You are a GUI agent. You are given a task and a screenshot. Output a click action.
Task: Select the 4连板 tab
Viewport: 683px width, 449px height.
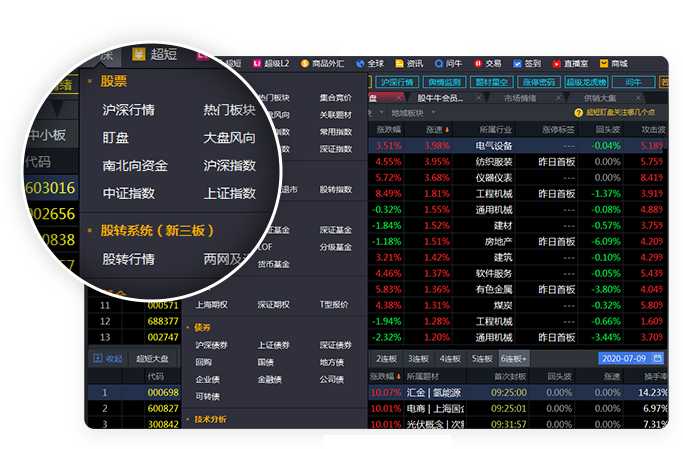(450, 358)
